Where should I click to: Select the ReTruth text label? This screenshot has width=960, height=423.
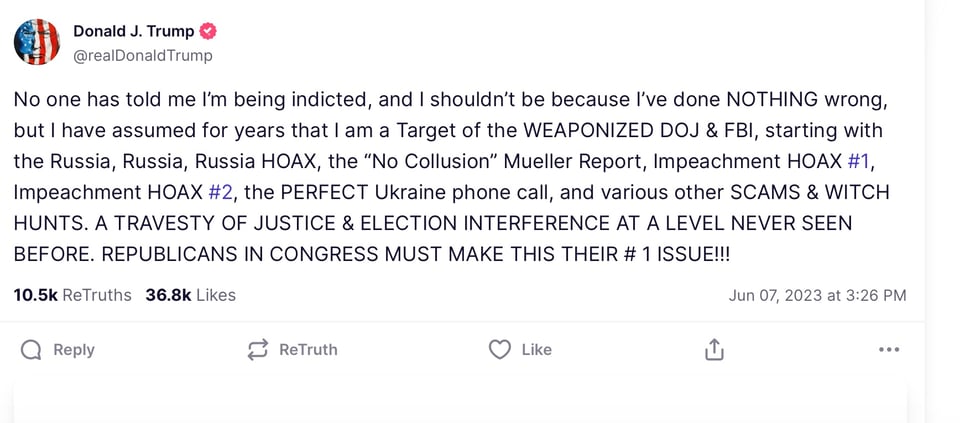(308, 349)
